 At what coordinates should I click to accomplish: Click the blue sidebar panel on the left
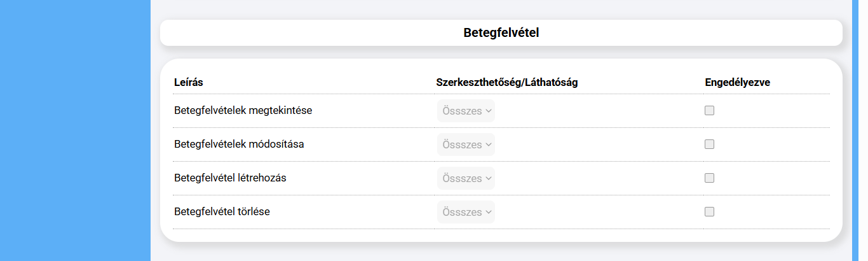[75, 130]
